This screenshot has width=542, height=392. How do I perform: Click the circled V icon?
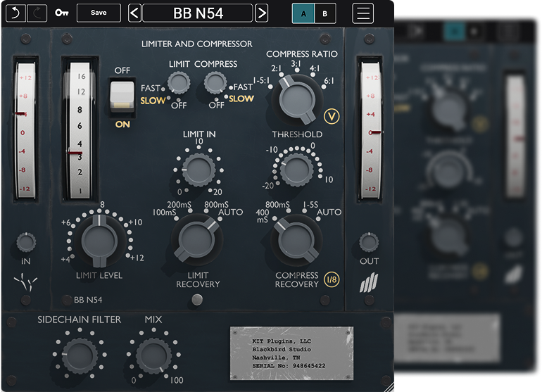tap(331, 116)
